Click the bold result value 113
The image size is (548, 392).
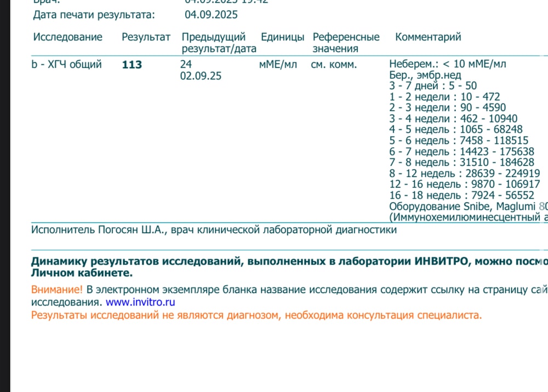tap(132, 65)
